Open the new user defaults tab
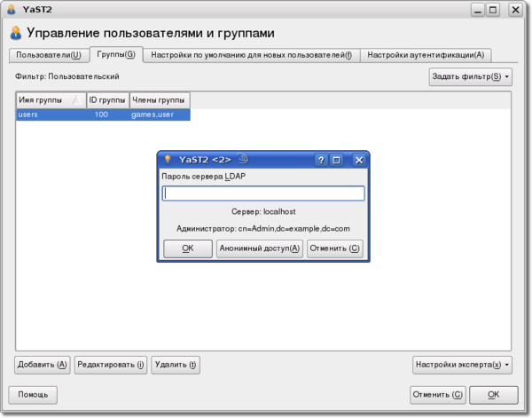532x418 pixels. click(251, 55)
